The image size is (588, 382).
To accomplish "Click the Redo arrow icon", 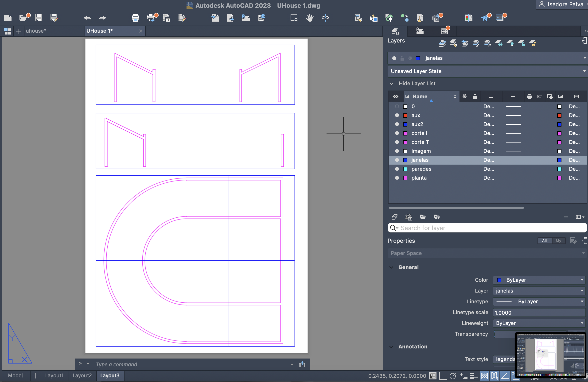I will tap(102, 18).
